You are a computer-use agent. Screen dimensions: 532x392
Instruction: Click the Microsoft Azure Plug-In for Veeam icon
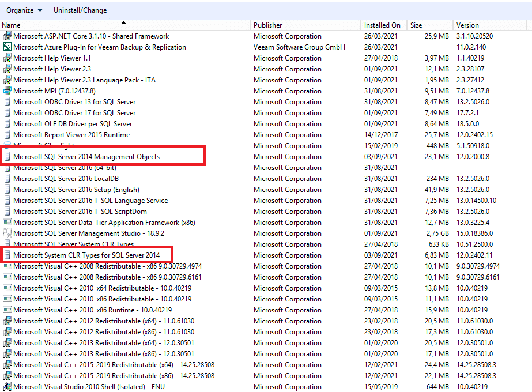(7, 47)
